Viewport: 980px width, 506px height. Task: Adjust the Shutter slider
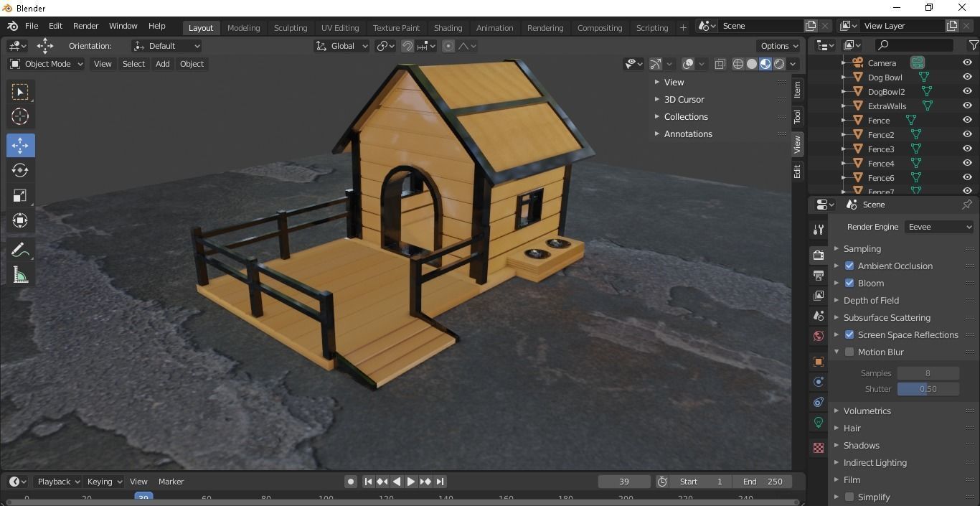[928, 389]
